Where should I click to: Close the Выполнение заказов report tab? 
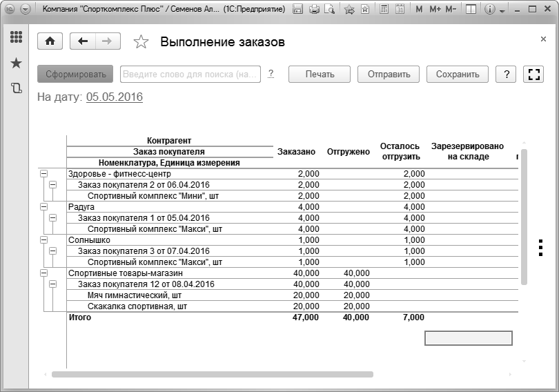click(543, 39)
